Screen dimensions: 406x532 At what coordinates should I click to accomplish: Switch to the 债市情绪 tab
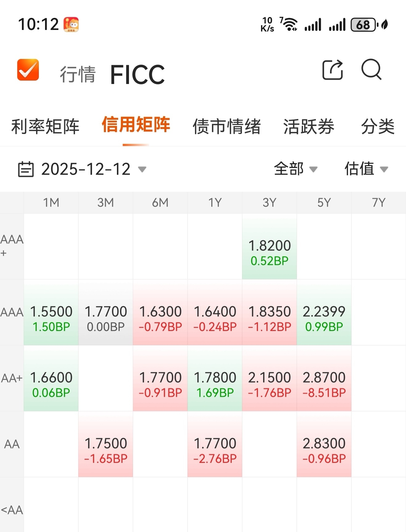click(x=227, y=126)
